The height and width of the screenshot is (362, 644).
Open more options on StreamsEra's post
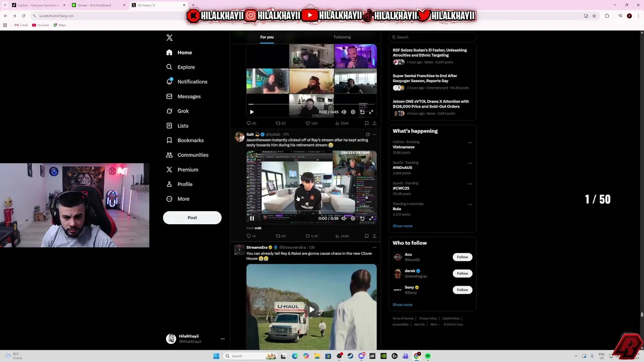[374, 247]
